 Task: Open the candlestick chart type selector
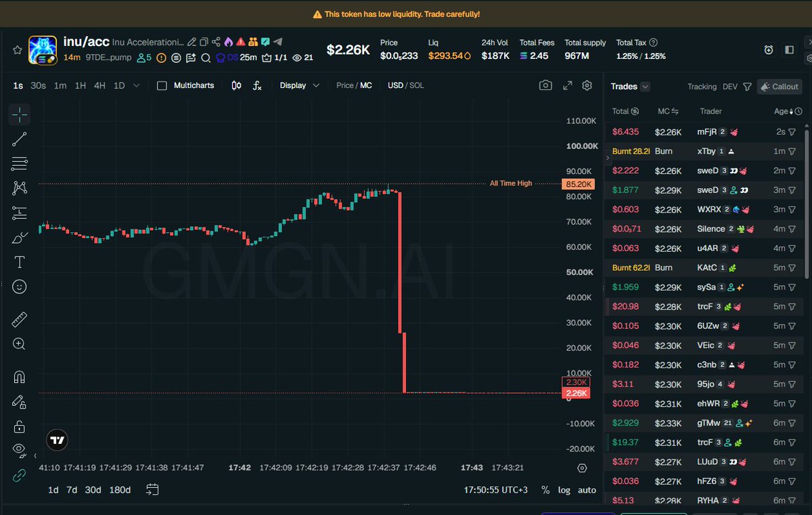236,85
